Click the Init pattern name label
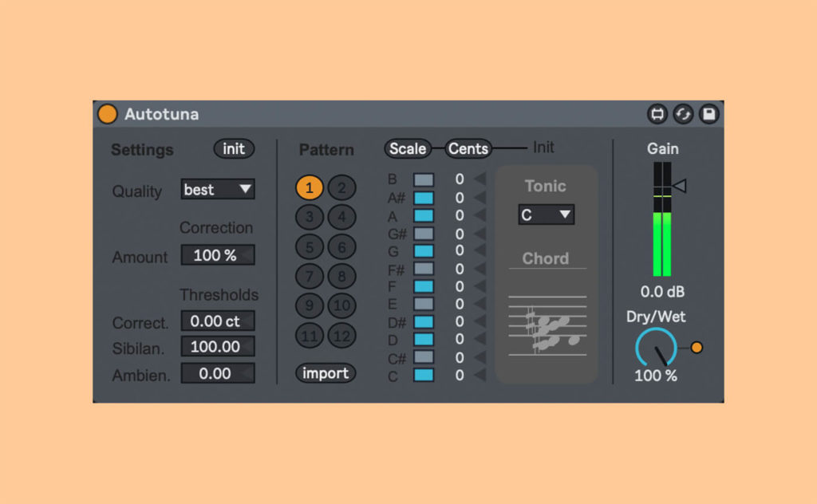Viewport: 817px width, 504px height. click(543, 148)
